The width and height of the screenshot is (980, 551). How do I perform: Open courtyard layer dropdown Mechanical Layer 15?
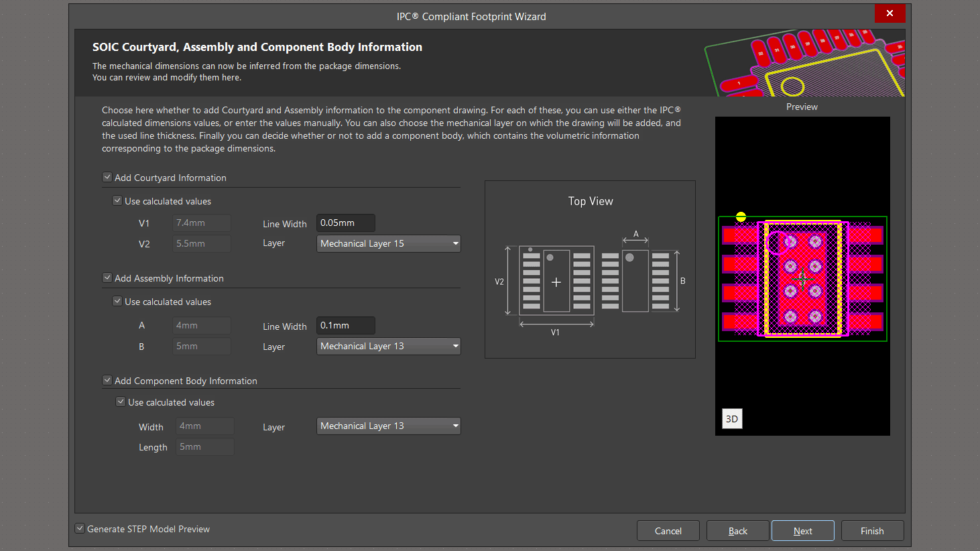pyautogui.click(x=388, y=243)
